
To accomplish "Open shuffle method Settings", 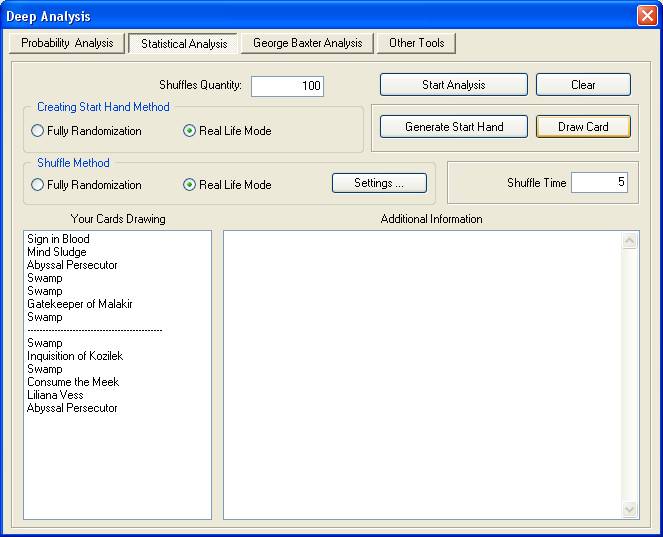I will (379, 183).
